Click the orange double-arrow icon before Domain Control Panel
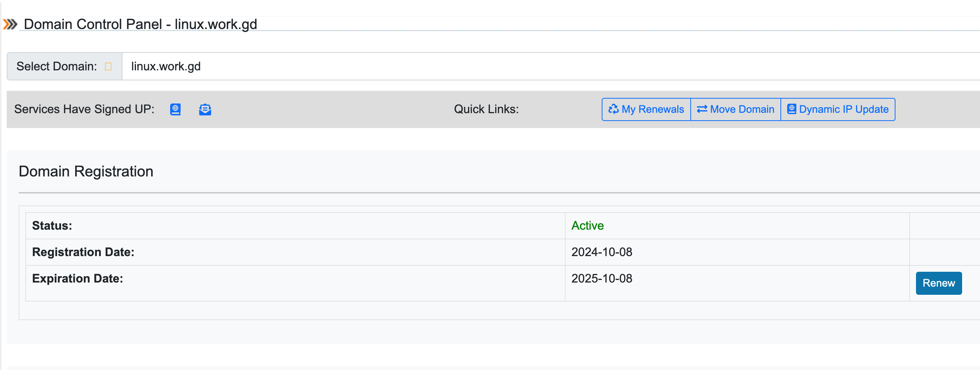The height and width of the screenshot is (370, 980). click(x=10, y=24)
